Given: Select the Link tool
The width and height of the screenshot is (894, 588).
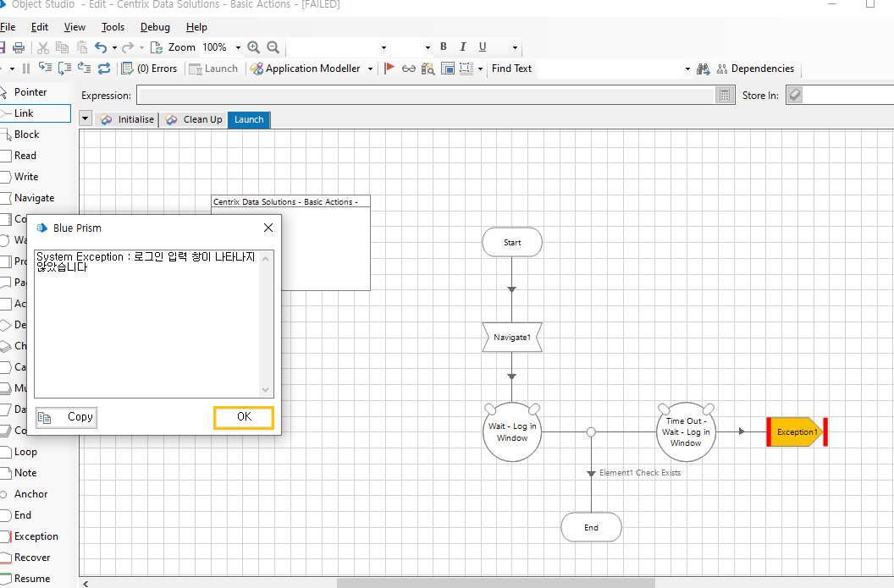Looking at the screenshot, I should (36, 113).
